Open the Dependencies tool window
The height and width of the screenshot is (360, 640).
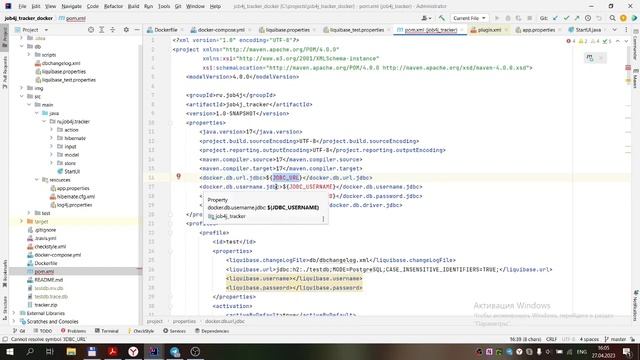click(212, 331)
